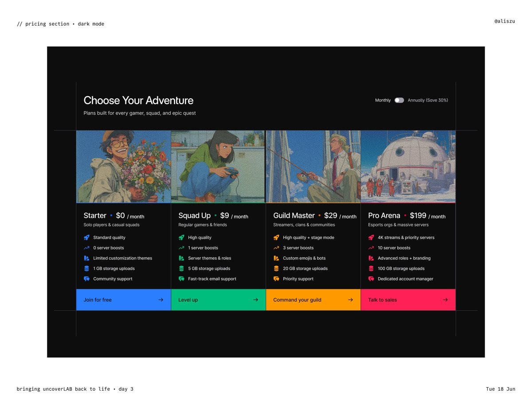
Task: Click the @aliszu handle
Action: 505,21
